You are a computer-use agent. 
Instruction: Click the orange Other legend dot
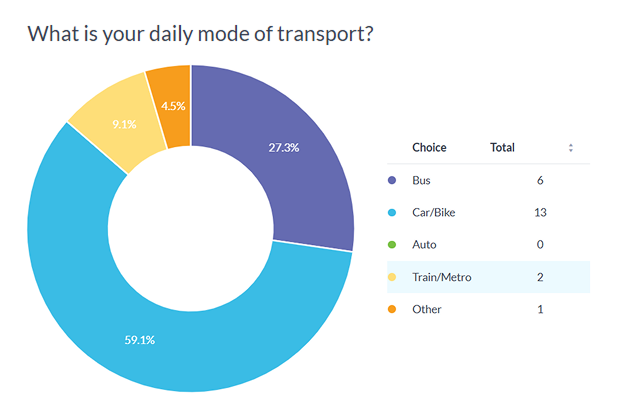[393, 309]
